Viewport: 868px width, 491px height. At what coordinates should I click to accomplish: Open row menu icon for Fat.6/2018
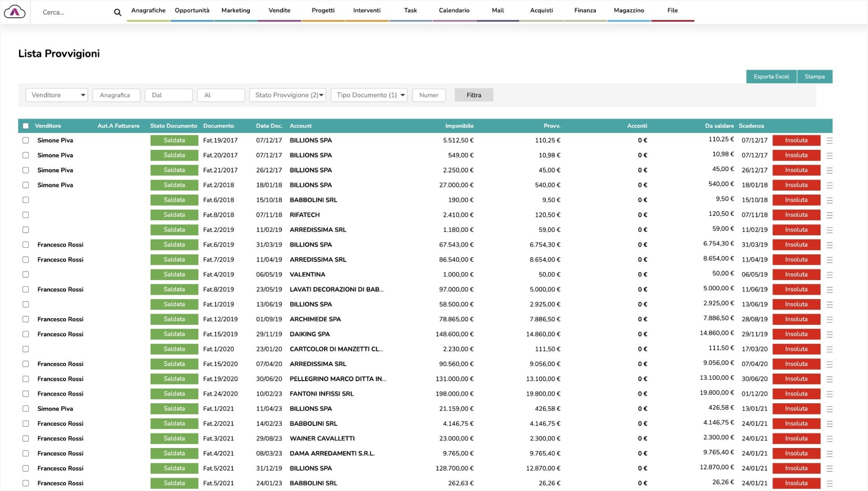[829, 200]
